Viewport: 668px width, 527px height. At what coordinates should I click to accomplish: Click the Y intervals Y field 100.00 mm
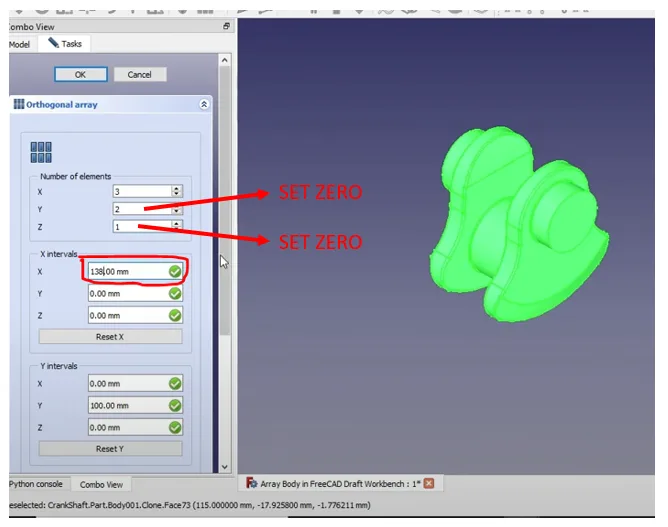click(135, 406)
